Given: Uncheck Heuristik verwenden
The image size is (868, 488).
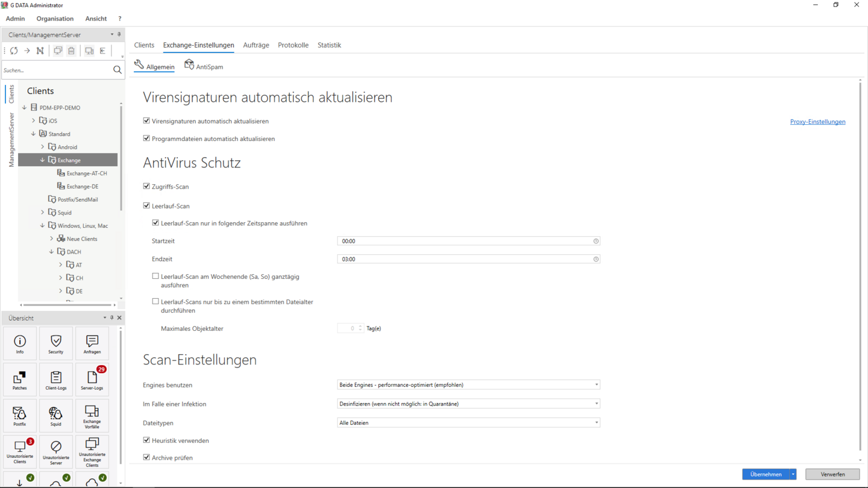Looking at the screenshot, I should (x=146, y=440).
